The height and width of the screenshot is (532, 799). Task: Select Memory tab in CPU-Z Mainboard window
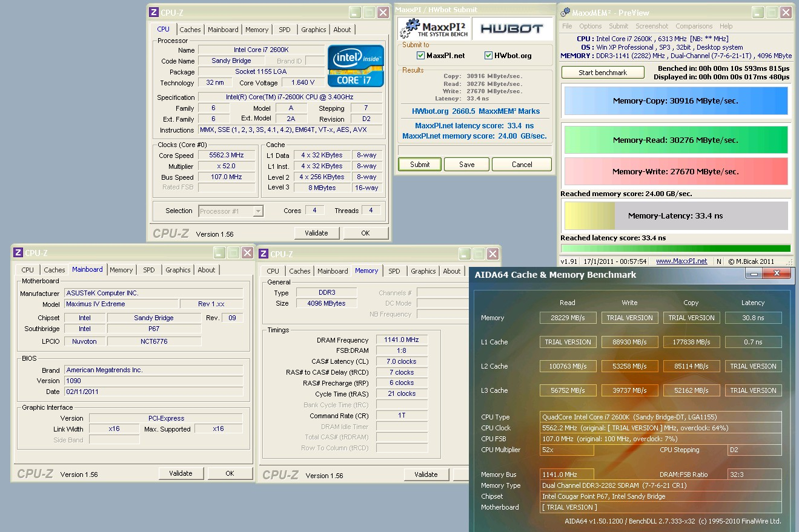121,270
